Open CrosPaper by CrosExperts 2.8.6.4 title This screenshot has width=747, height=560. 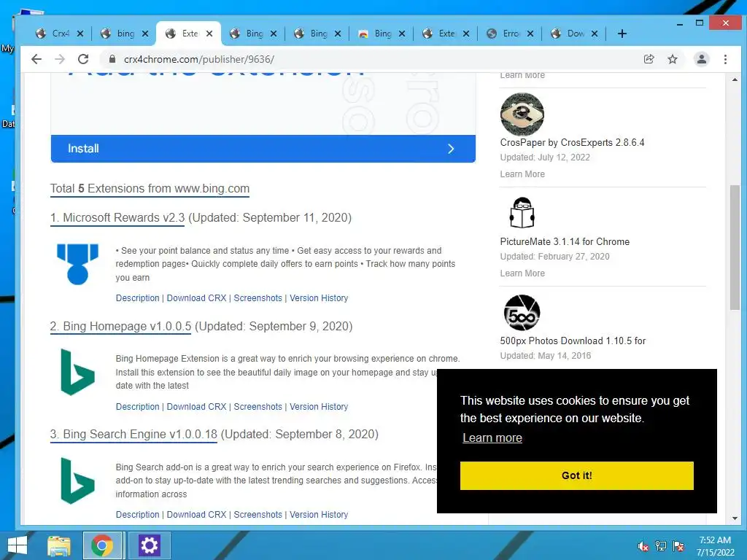point(572,142)
